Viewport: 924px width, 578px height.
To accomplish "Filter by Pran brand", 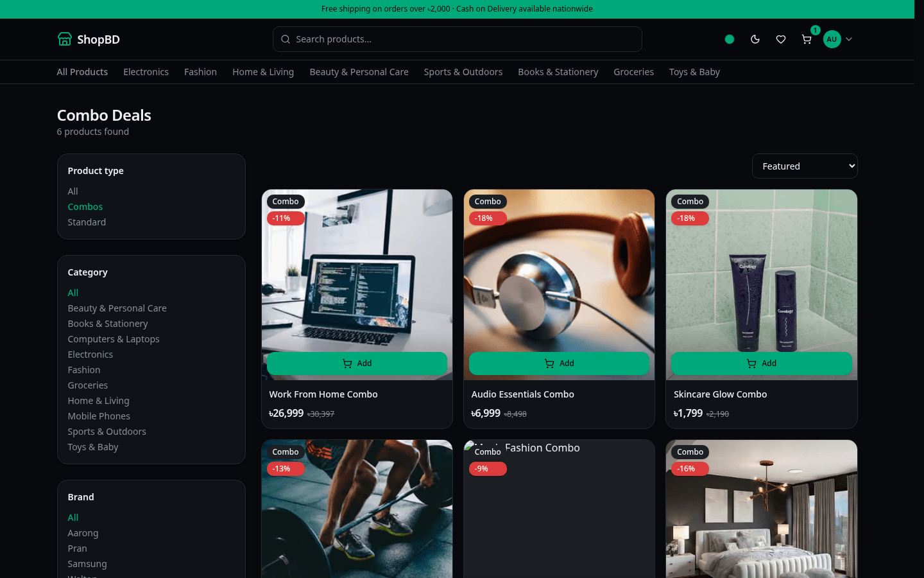I will [78, 548].
